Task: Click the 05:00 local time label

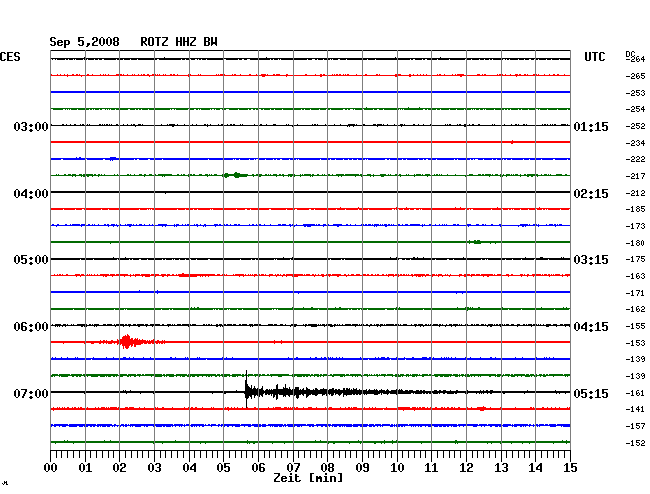Action: [31, 260]
